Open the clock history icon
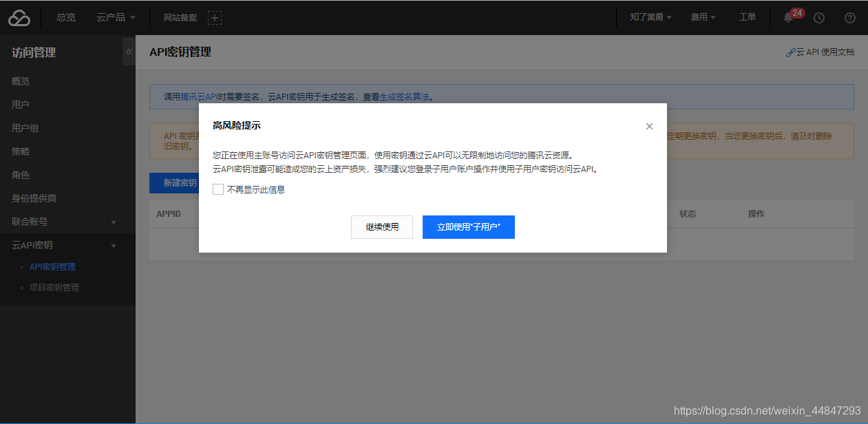868x424 pixels. coord(819,18)
